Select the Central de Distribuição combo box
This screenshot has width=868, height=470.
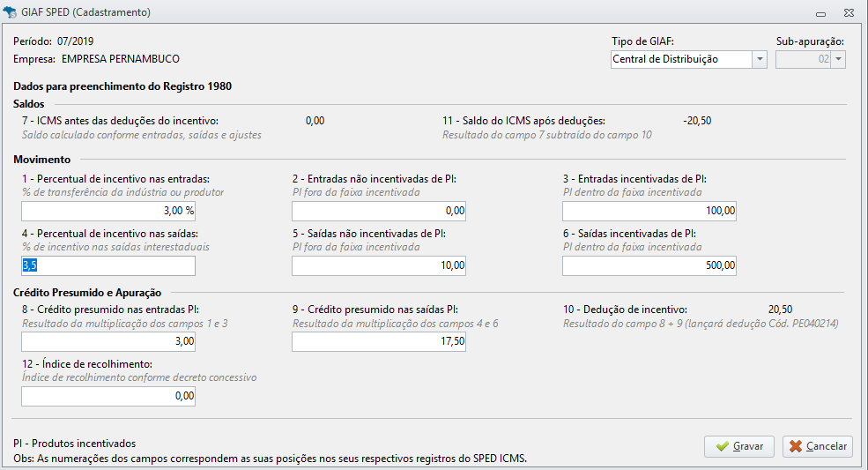coord(688,59)
